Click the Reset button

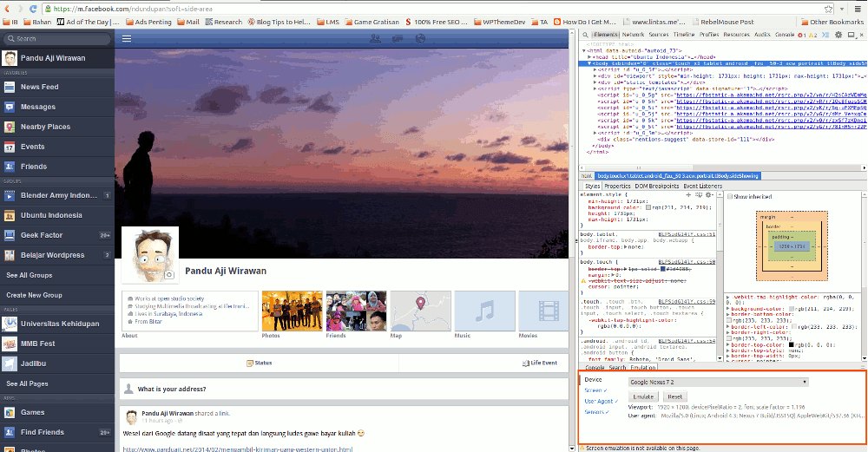tap(674, 396)
